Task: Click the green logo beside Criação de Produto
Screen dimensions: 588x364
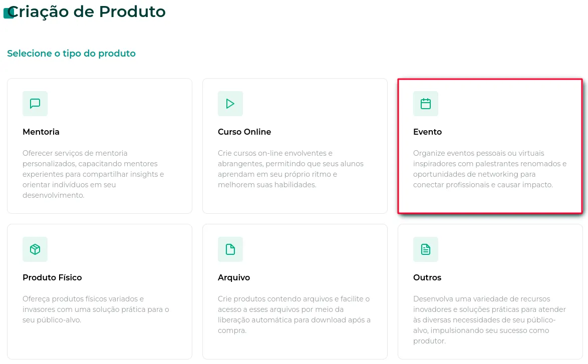Action: coord(8,13)
